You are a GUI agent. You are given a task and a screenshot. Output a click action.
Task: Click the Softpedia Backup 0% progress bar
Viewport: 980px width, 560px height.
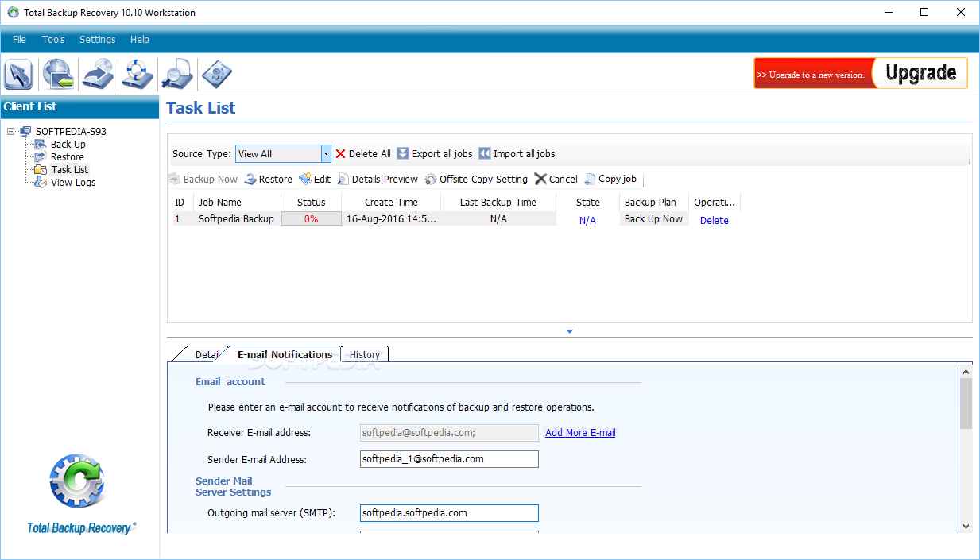tap(311, 219)
